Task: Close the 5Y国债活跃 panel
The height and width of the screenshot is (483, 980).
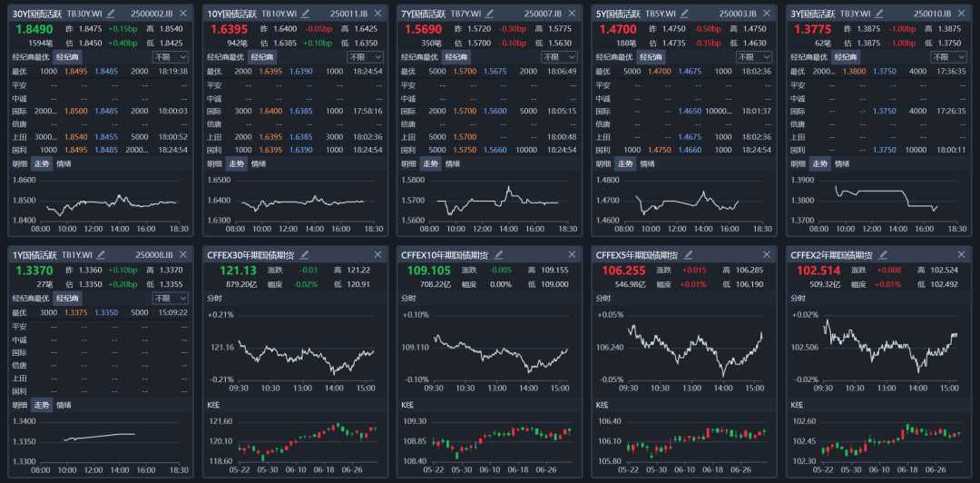Action: click(767, 13)
